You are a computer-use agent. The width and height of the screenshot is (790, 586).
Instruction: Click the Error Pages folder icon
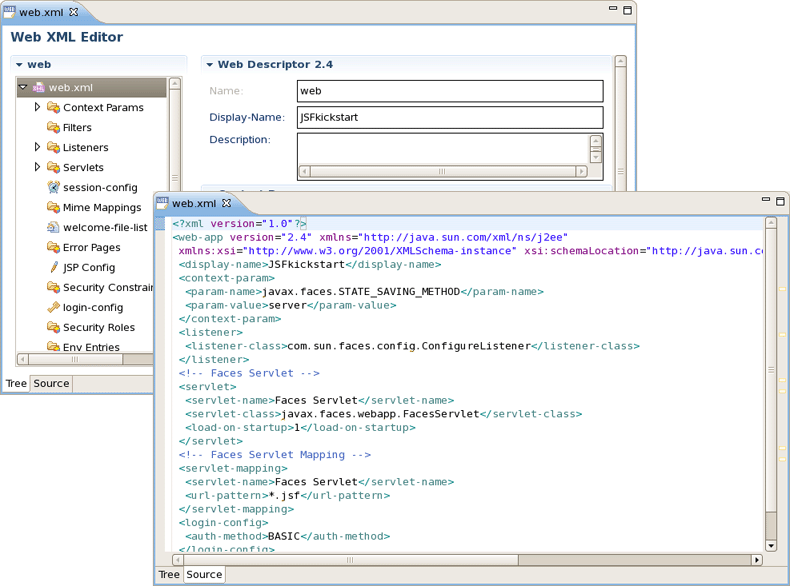pos(53,247)
